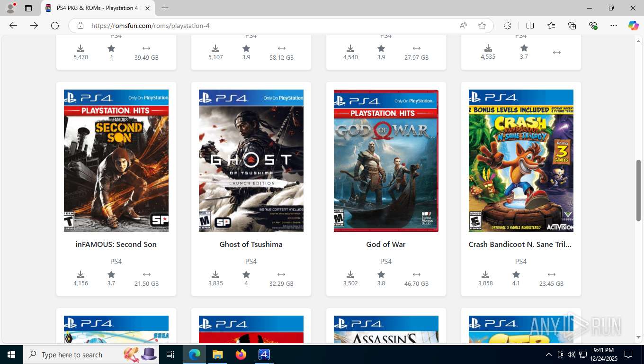This screenshot has height=364, width=644.
Task: Show hidden system tray icons
Action: click(549, 355)
